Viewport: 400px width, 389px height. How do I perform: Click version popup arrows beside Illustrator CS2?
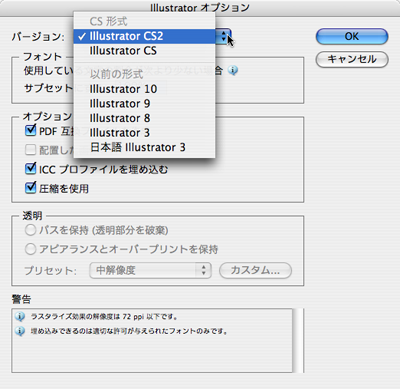pyautogui.click(x=224, y=36)
